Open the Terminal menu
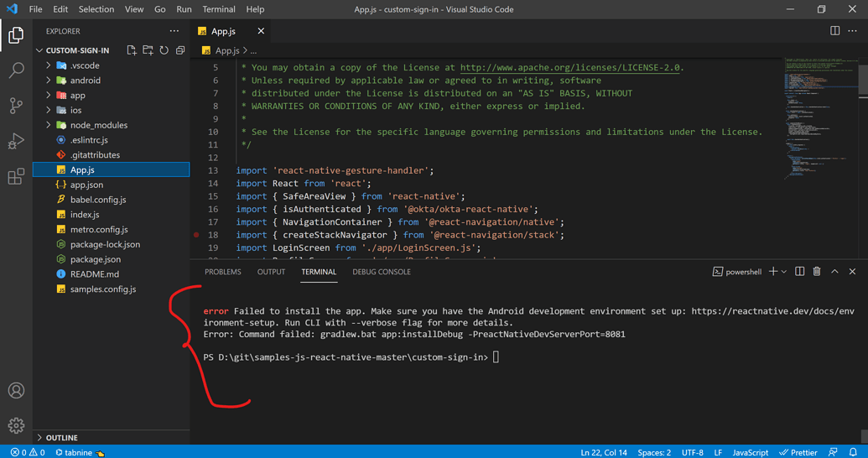This screenshot has height=458, width=868. 219,9
